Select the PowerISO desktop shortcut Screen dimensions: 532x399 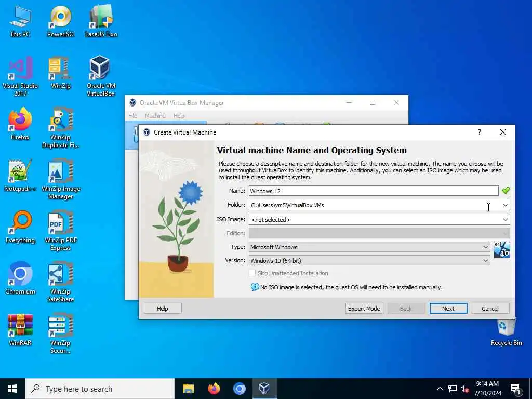(60, 21)
